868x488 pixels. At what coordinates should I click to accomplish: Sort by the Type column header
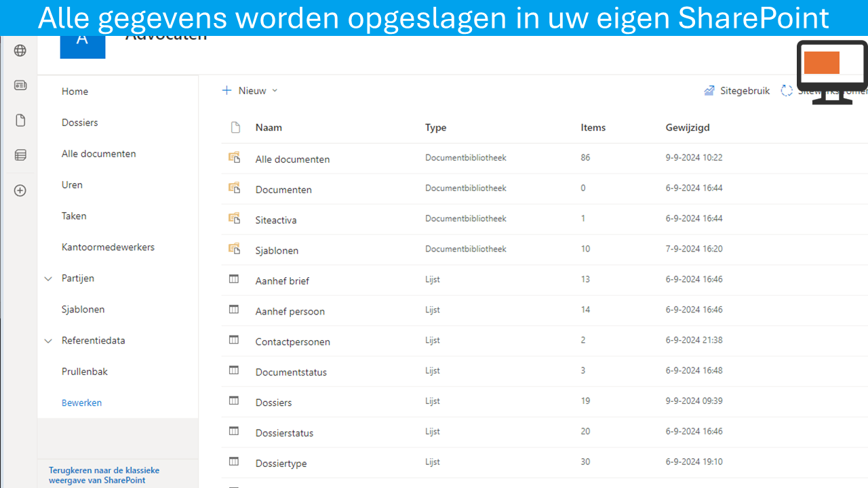(435, 127)
